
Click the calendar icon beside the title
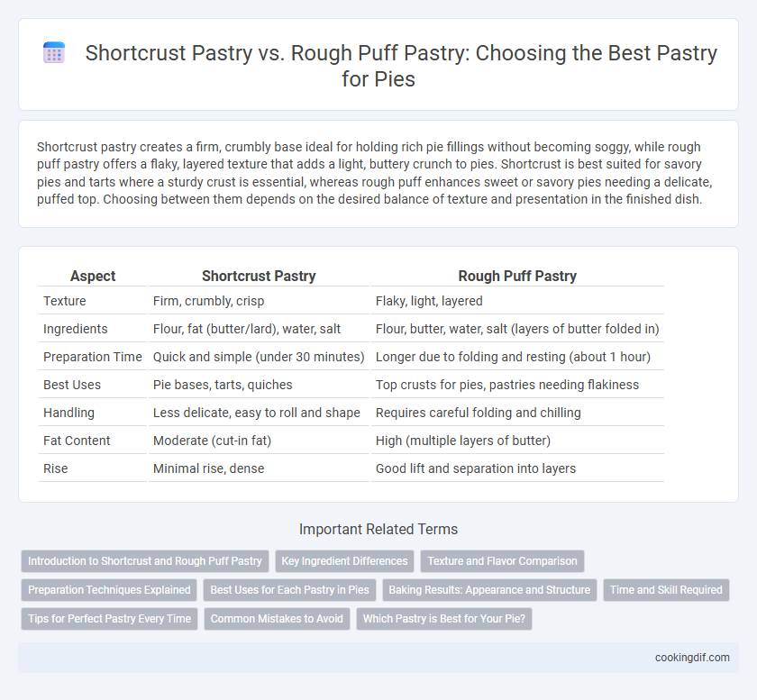tap(53, 52)
